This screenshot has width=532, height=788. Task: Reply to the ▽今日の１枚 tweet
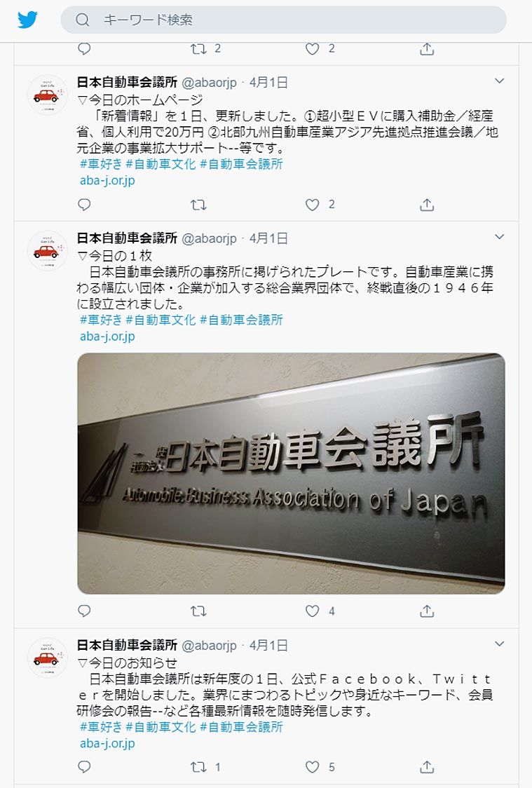[x=84, y=611]
